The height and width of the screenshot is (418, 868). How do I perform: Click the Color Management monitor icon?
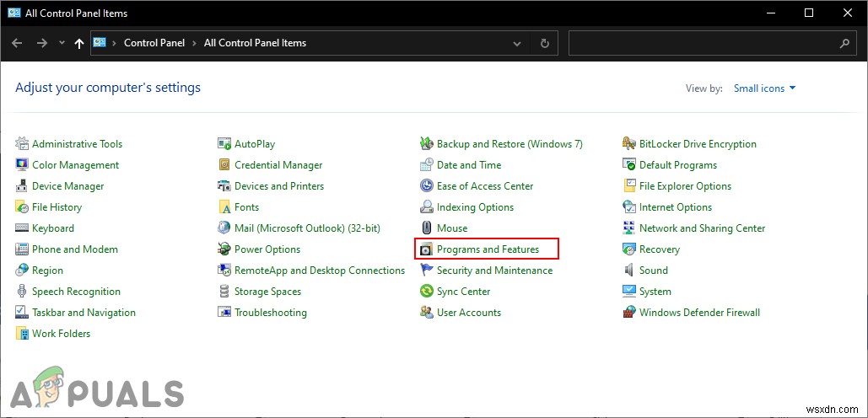tap(22, 165)
